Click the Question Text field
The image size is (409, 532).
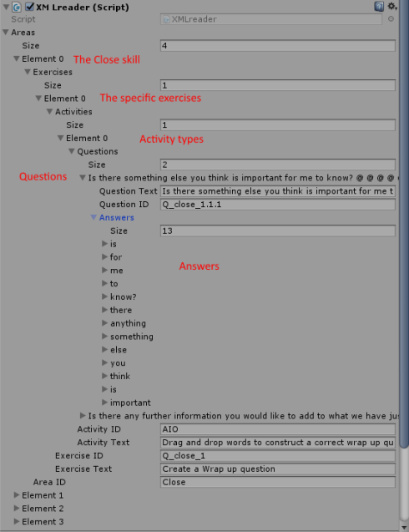point(277,191)
